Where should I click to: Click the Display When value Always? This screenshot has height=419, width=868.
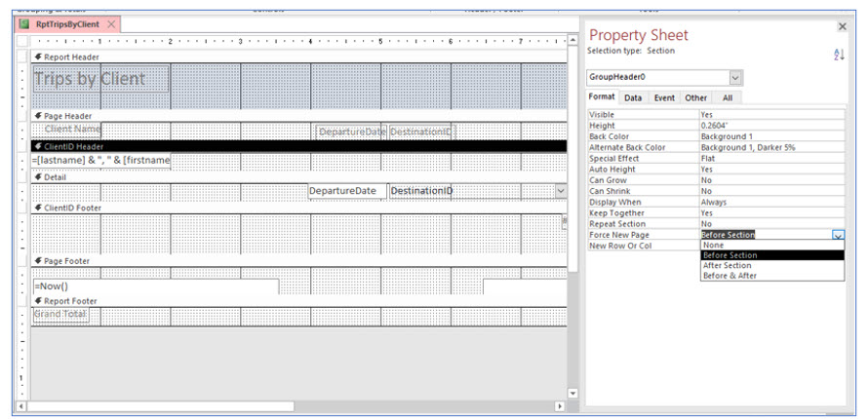click(772, 202)
